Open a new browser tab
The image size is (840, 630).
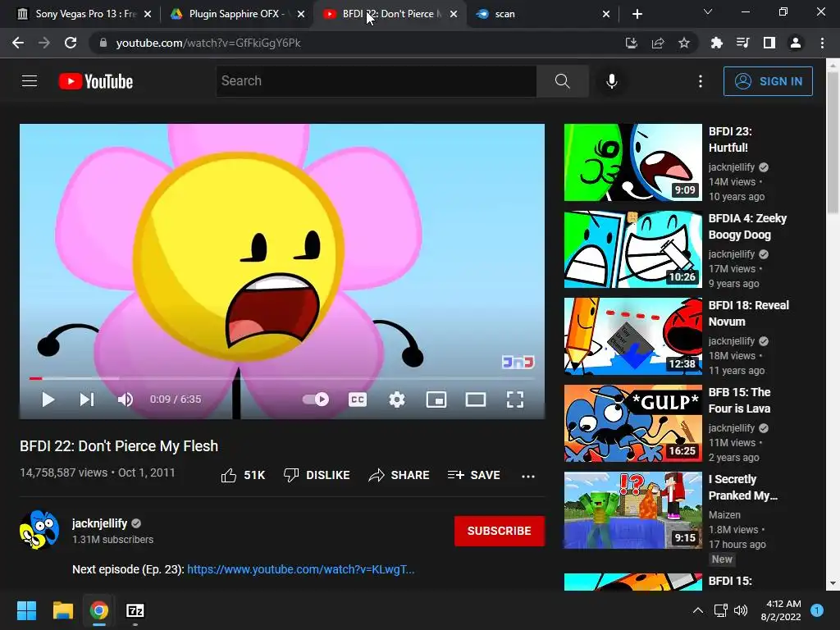pos(637,14)
